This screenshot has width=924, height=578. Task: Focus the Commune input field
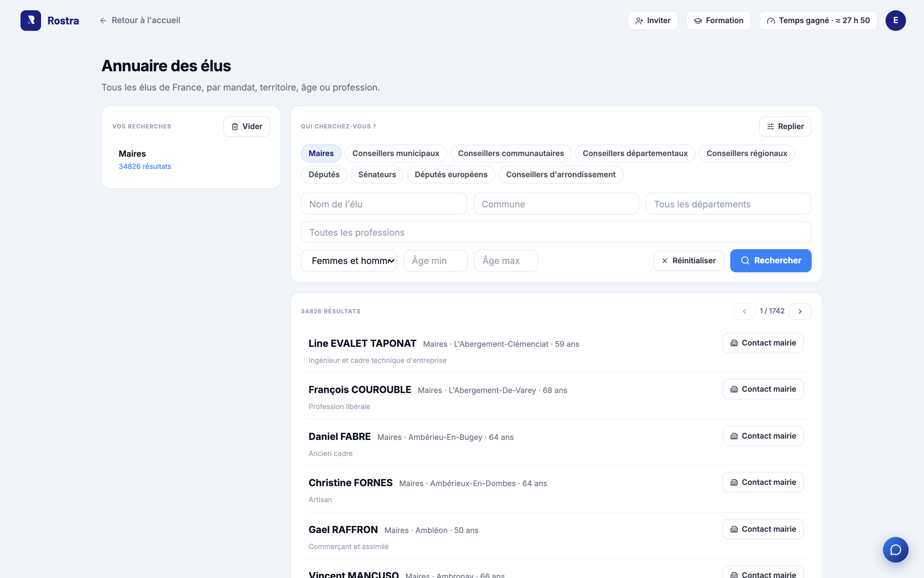(x=556, y=204)
